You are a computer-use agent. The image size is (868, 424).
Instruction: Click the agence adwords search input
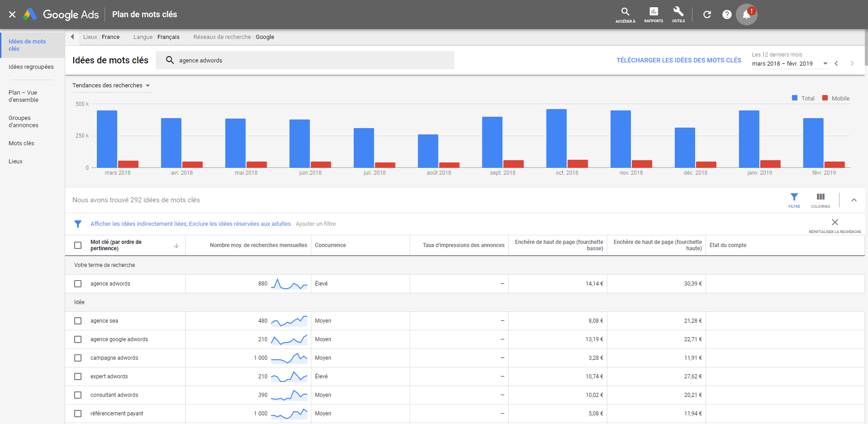305,60
